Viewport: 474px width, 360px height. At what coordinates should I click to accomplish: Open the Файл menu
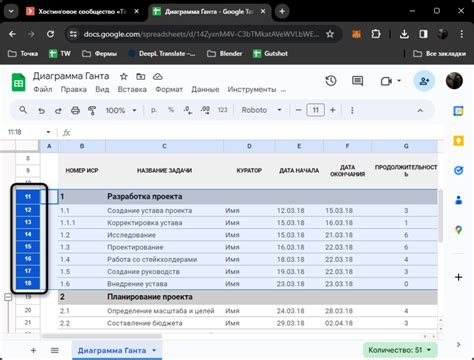[x=43, y=89]
